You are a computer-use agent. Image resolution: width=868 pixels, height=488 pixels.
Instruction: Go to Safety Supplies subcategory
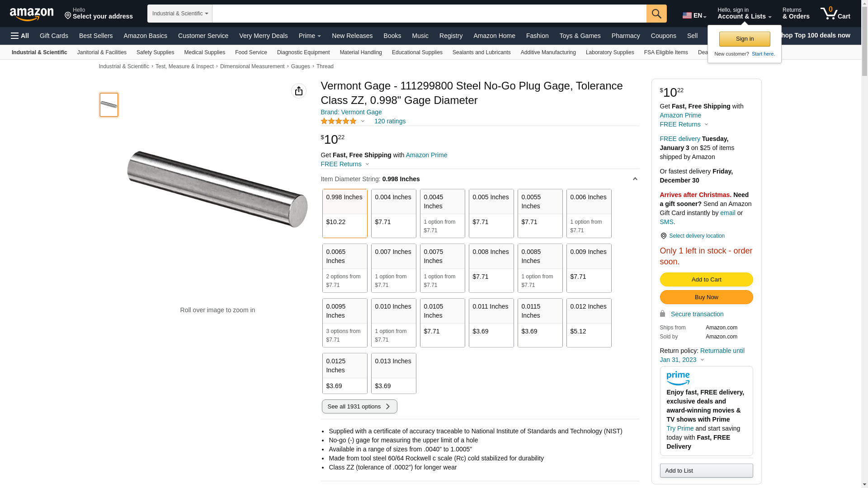click(x=155, y=52)
